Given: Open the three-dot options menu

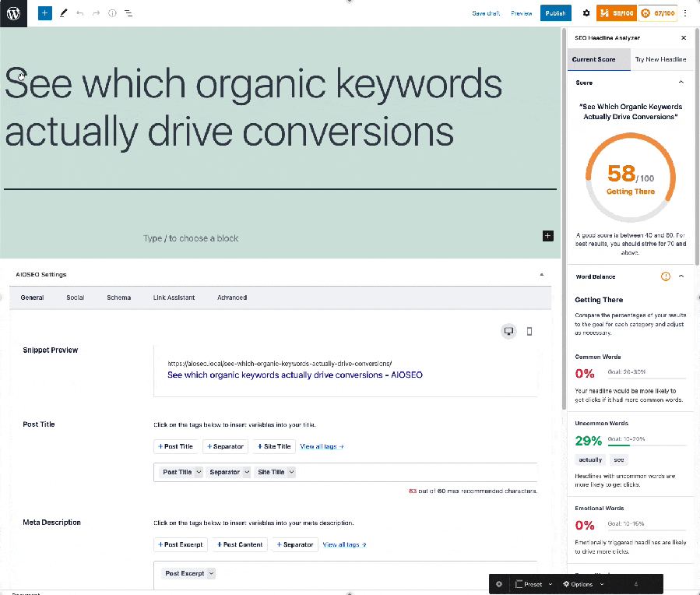Looking at the screenshot, I should (x=685, y=13).
